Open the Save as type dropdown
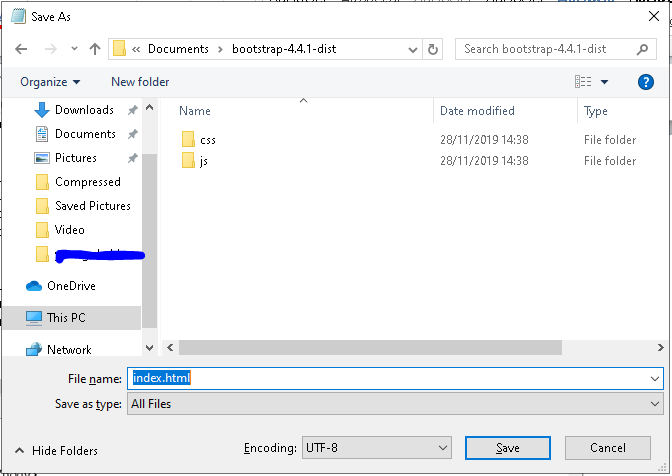 pyautogui.click(x=395, y=404)
